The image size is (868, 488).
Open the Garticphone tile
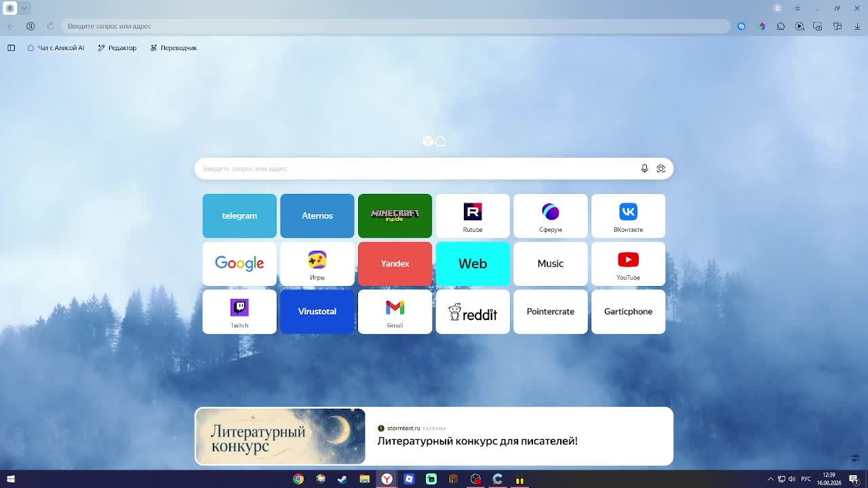tap(628, 312)
